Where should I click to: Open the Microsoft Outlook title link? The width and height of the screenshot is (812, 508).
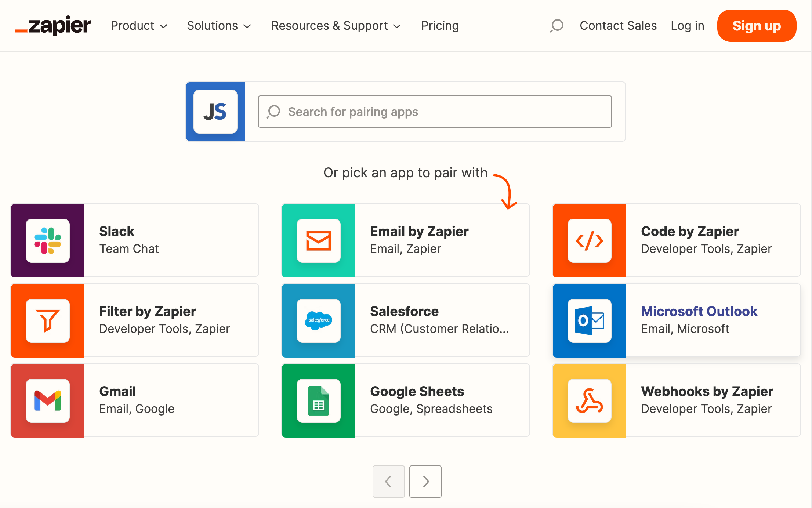click(699, 311)
